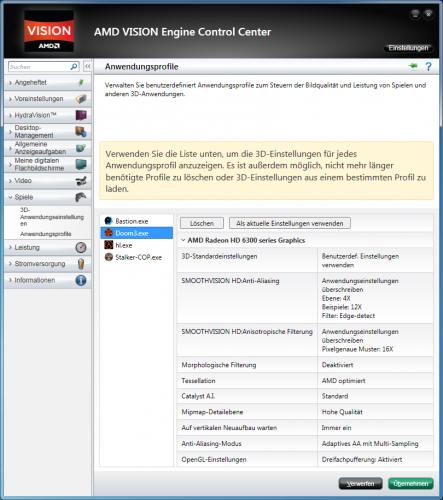Click the OpenGL-Einstellungen row label
443x500 pixels.
(214, 459)
